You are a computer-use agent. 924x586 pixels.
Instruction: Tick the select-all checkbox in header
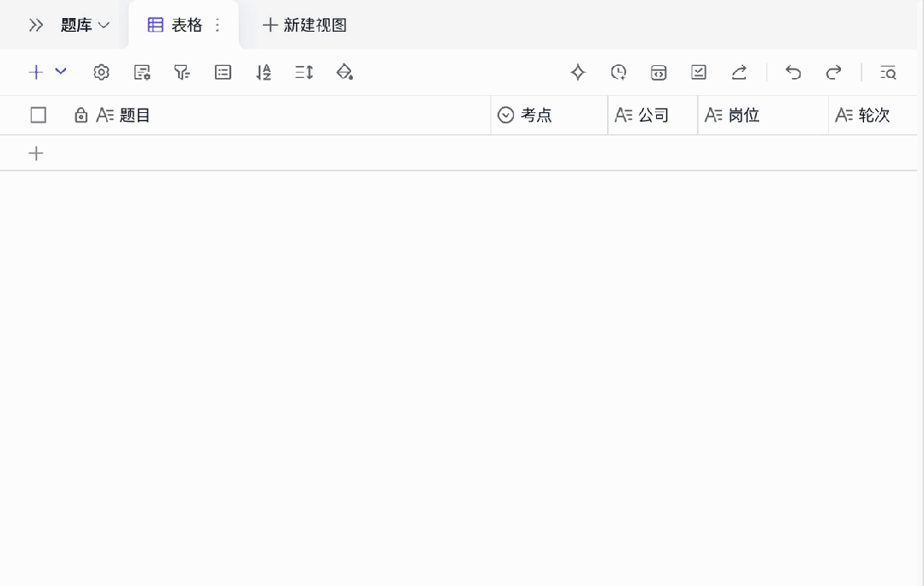click(39, 115)
